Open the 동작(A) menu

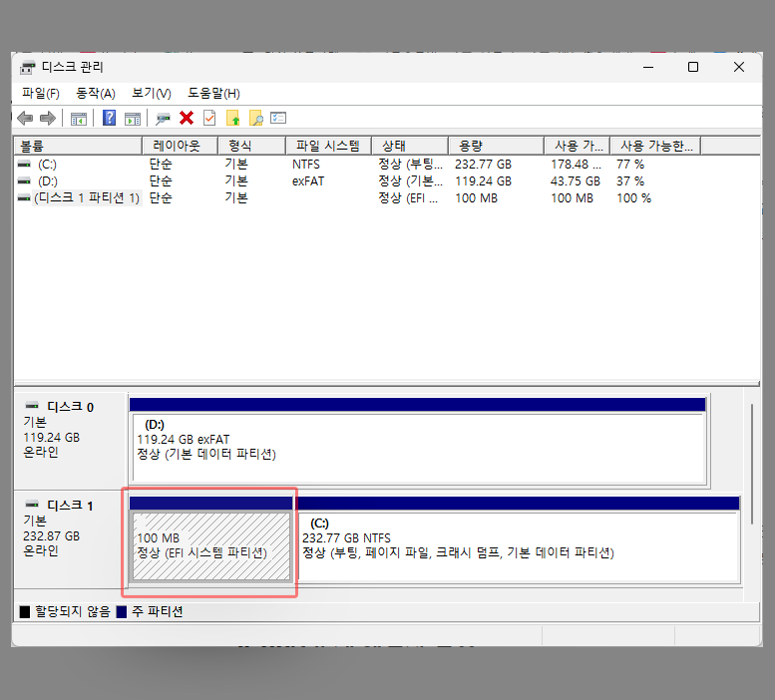coord(96,94)
